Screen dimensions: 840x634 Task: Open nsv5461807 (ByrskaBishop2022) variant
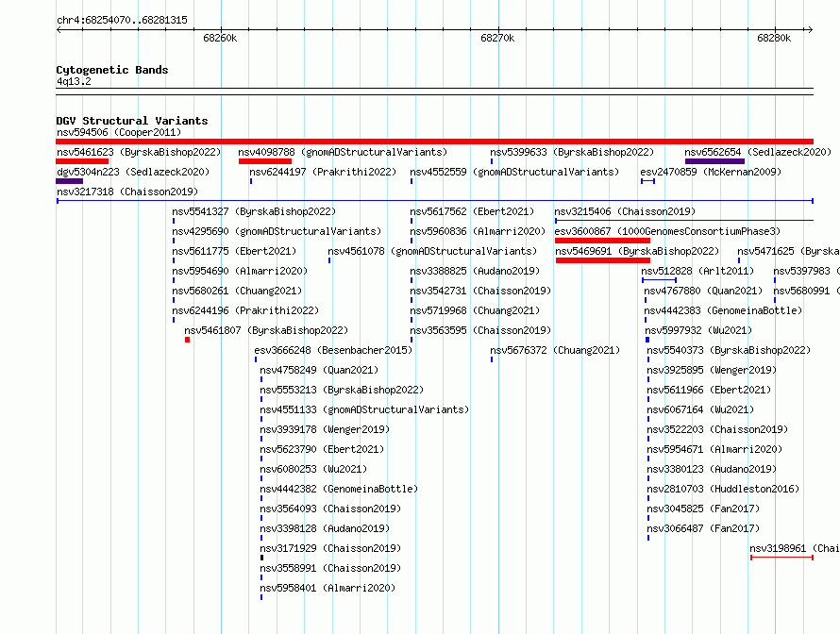tap(266, 330)
